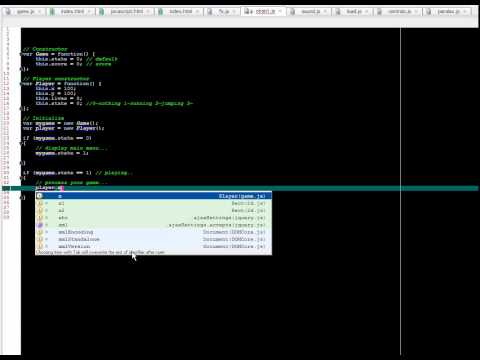
Task: Click the file icon on game.js tab
Action: (8, 11)
